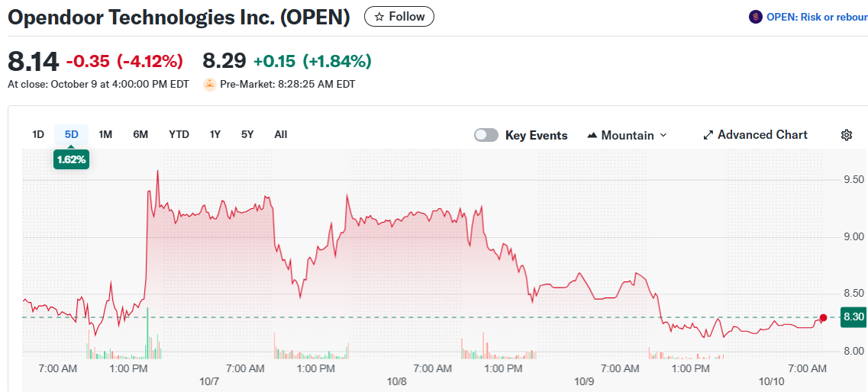Switch to the 1M range
The height and width of the screenshot is (392, 868).
(105, 134)
